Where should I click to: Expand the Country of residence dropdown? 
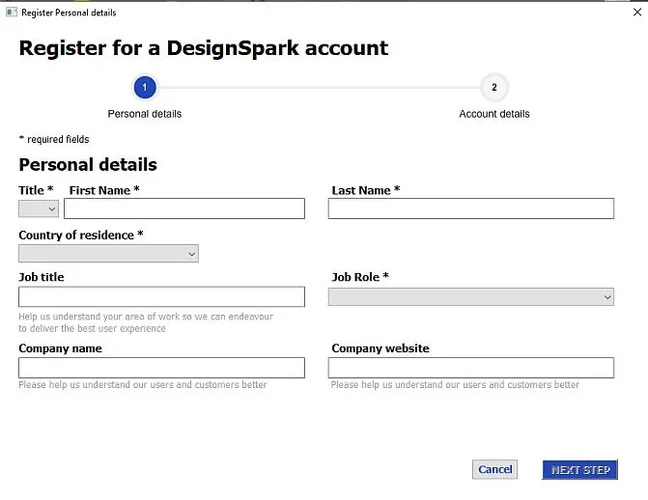pos(108,254)
